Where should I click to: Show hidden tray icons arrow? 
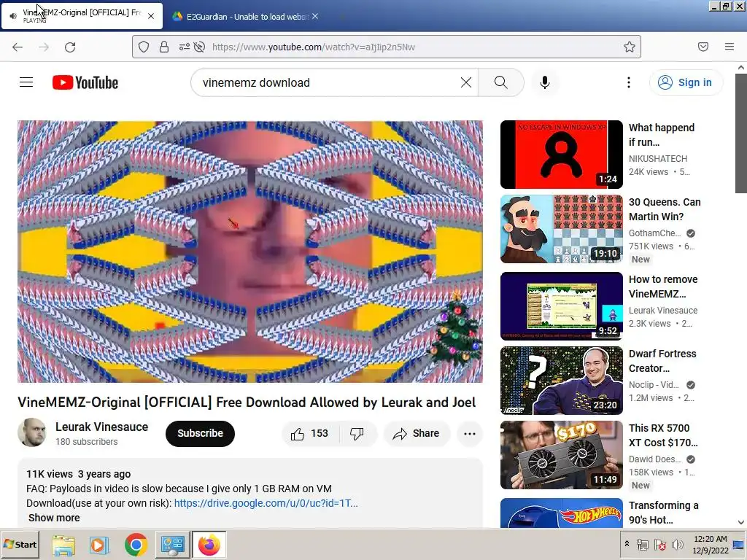tap(627, 544)
